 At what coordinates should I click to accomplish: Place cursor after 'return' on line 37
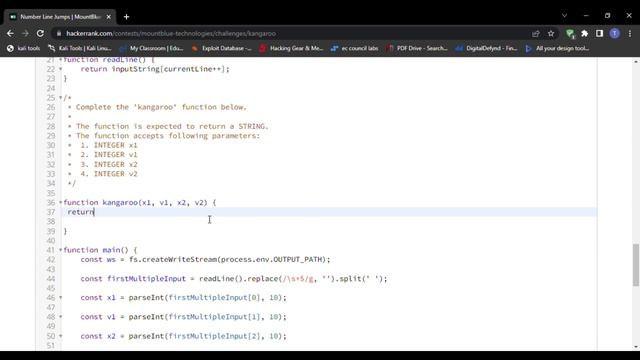[x=95, y=212]
